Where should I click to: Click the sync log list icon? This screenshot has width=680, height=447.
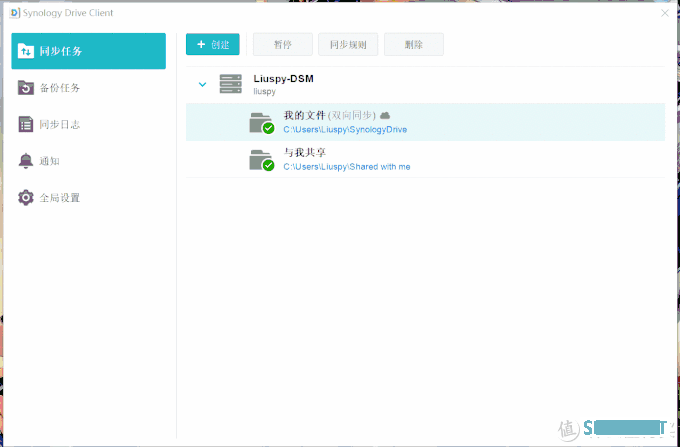26,124
